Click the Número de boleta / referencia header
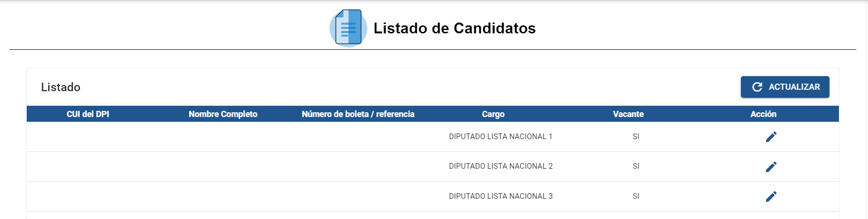The image size is (868, 219). click(358, 114)
